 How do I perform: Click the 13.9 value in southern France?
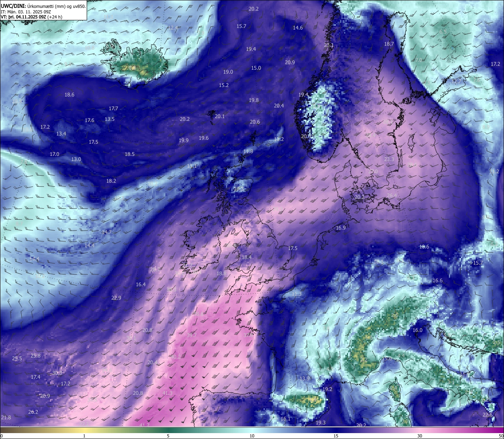click(304, 378)
